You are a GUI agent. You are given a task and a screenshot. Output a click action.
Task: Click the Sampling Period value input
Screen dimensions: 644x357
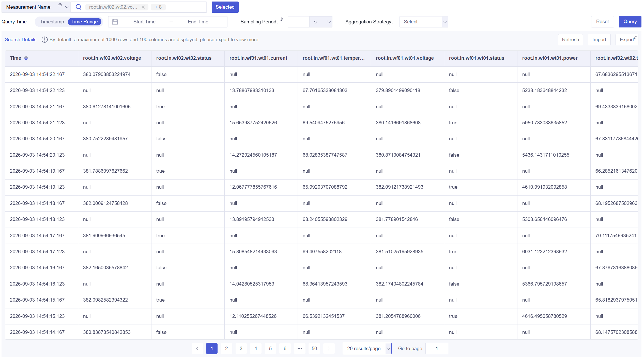299,22
